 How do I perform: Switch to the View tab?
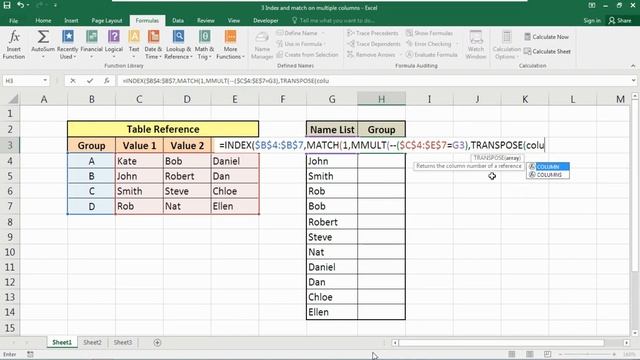tap(234, 20)
